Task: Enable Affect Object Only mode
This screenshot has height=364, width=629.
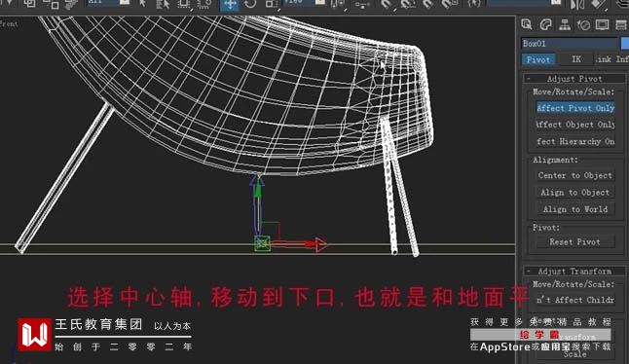Action: (575, 125)
